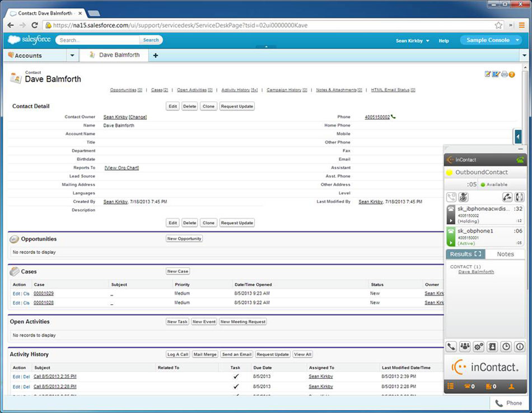532x413 pixels.
Task: Open the Sean Kirkby user menu
Action: point(413,41)
